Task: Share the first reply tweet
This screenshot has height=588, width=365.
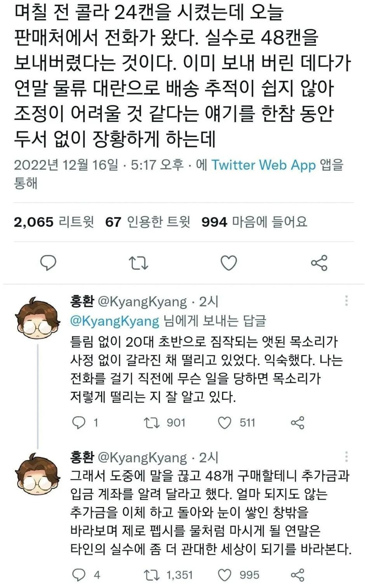Action: tap(297, 422)
